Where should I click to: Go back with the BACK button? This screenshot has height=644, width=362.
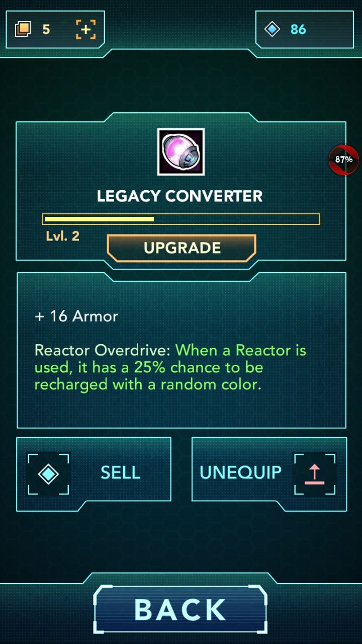click(x=180, y=610)
